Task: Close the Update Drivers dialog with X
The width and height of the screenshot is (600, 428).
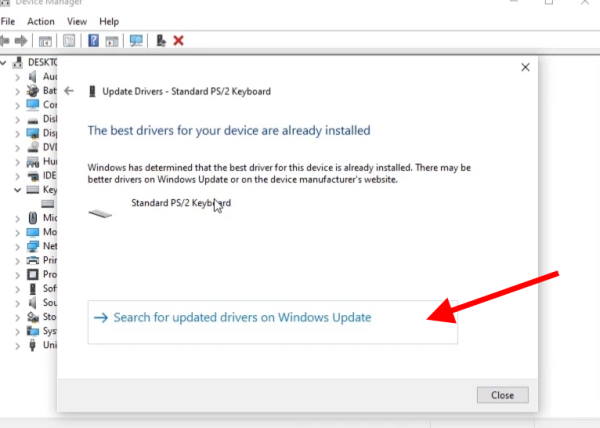Action: coord(525,67)
